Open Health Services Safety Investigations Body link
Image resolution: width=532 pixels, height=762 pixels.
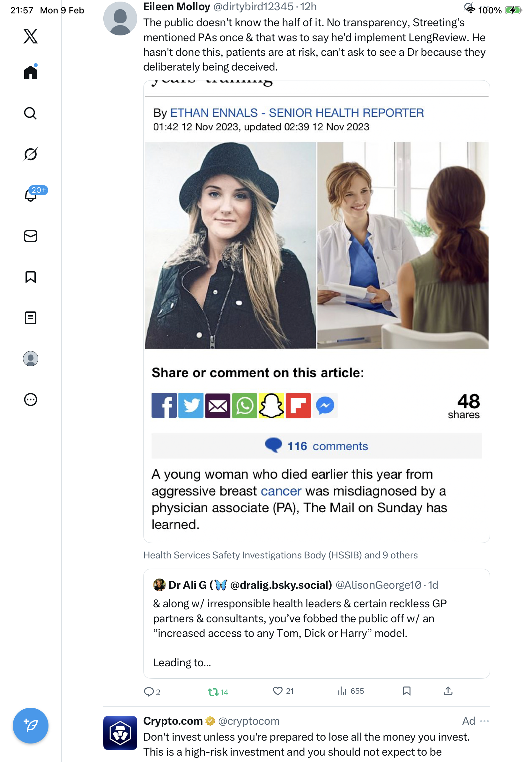pyautogui.click(x=252, y=555)
